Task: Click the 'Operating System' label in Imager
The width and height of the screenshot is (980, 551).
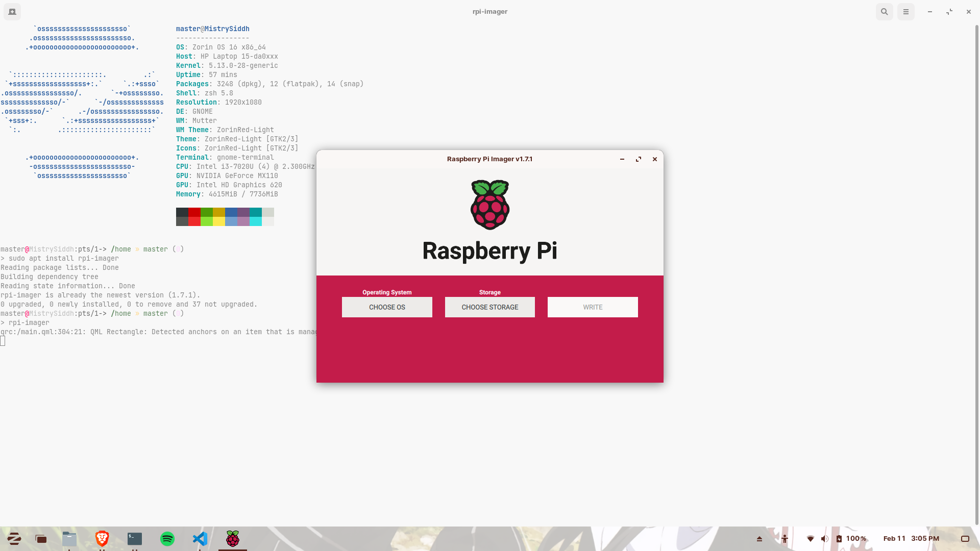Action: tap(387, 292)
